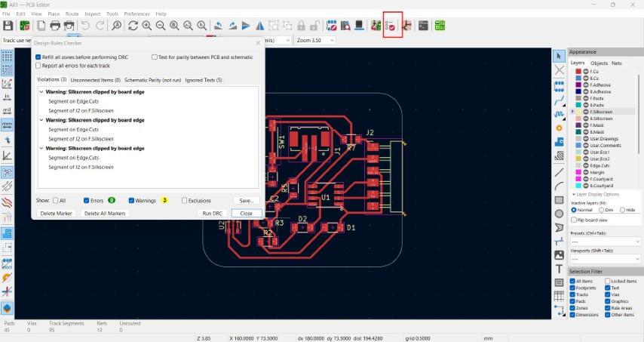Image resolution: width=644 pixels, height=342 pixels.
Task: Switch to Unconnected Items tab
Action: [95, 80]
